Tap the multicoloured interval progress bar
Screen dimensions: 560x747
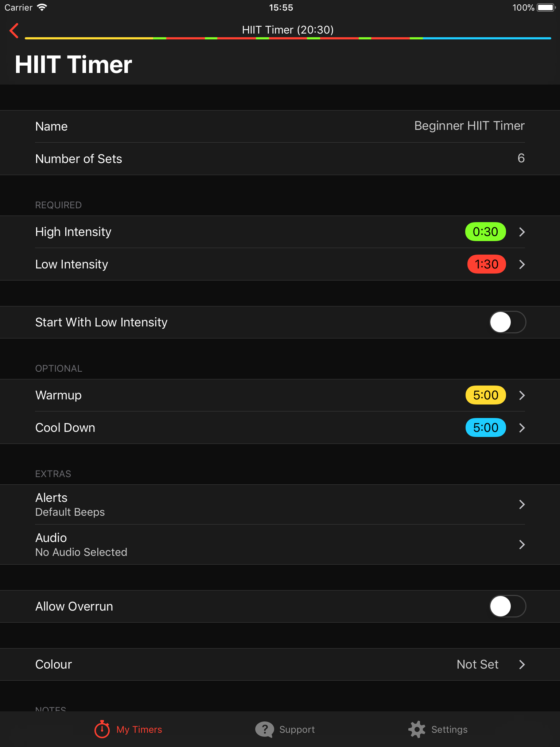pos(288,38)
